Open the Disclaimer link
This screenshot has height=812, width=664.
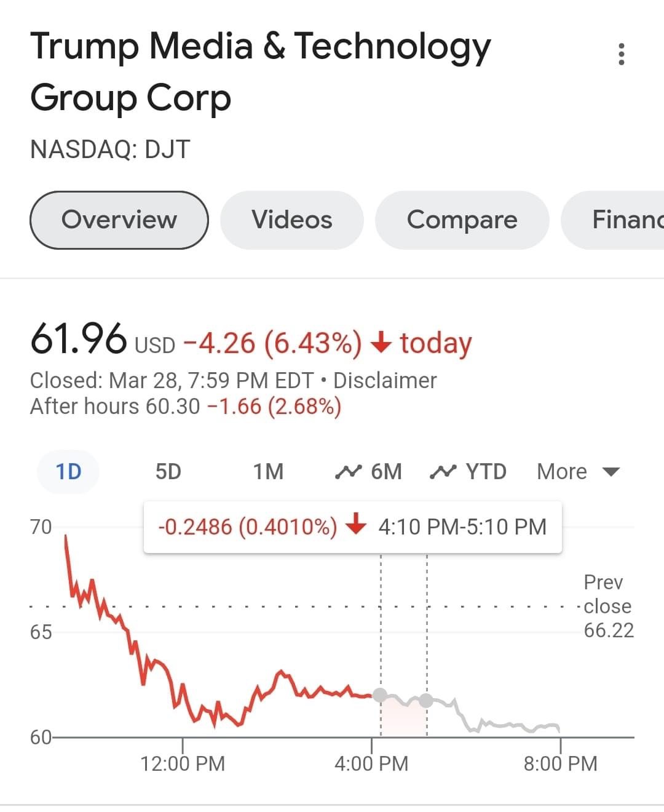click(385, 381)
